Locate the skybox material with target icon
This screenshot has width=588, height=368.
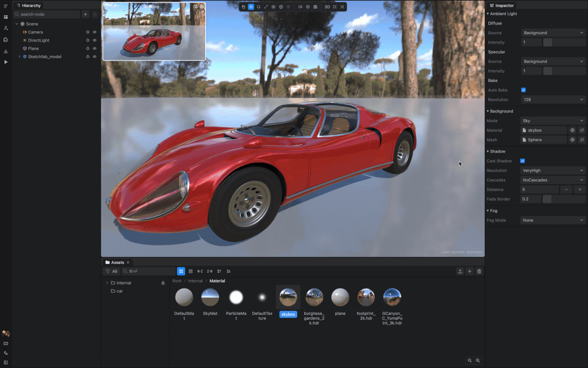(572, 130)
